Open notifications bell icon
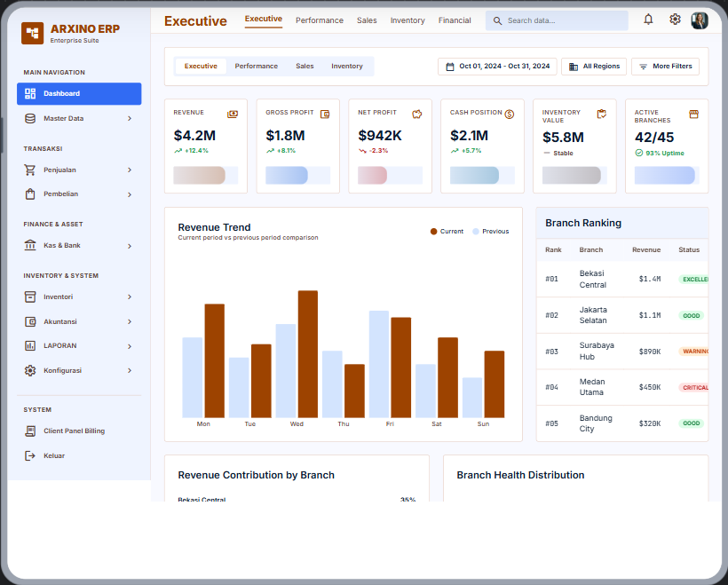The width and height of the screenshot is (728, 585). coord(648,20)
